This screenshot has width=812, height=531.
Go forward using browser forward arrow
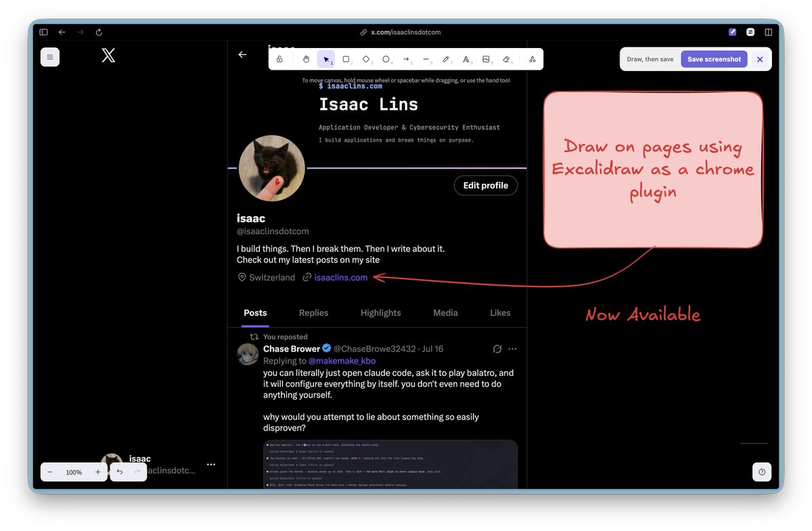coord(81,32)
